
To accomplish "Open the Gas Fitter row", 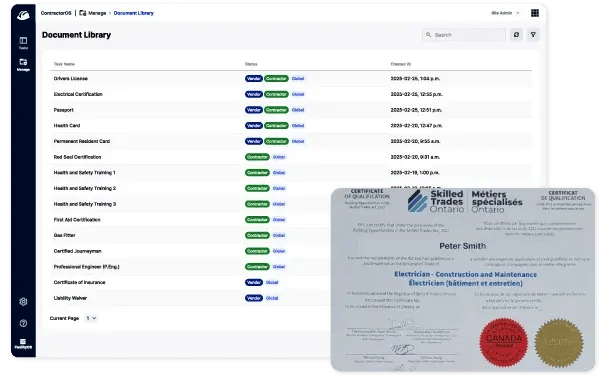I will pos(190,235).
